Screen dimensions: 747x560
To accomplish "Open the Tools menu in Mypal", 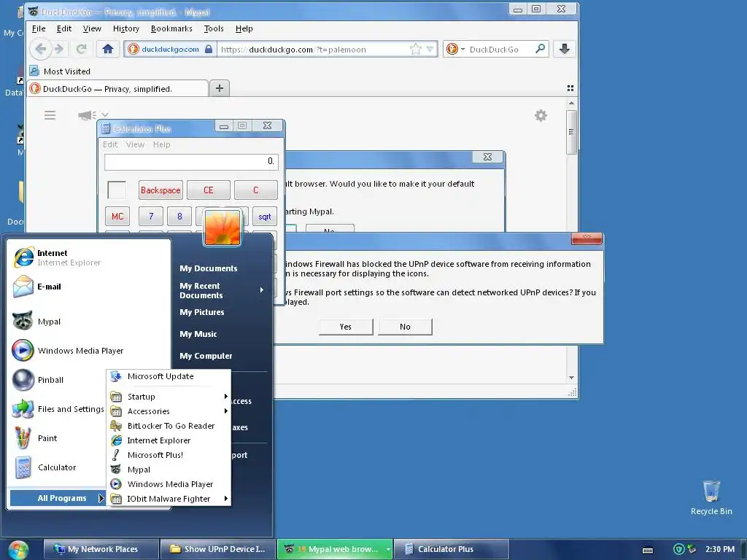I will pos(214,28).
